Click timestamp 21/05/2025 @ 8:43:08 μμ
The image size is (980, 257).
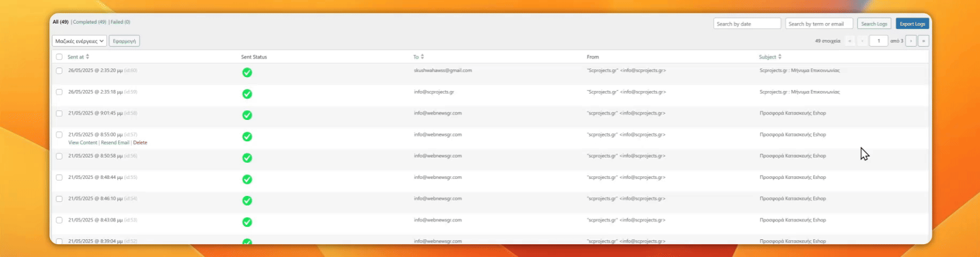point(95,220)
